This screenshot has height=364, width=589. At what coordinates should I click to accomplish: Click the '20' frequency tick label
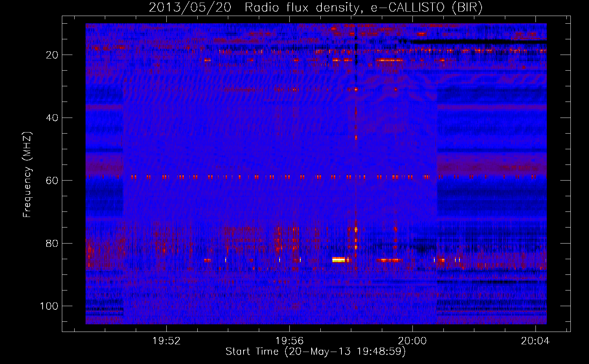[52, 55]
